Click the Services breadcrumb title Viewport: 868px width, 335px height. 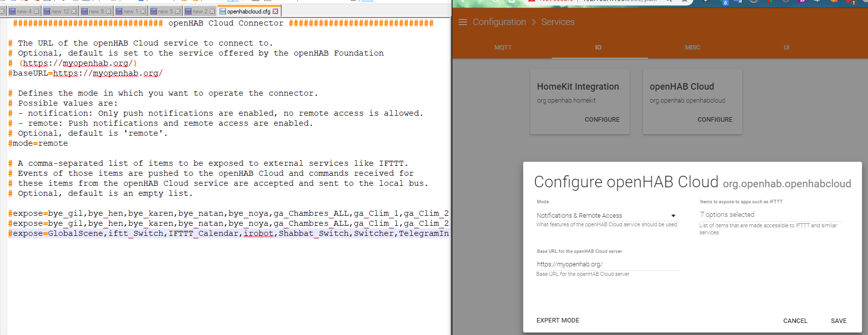(x=558, y=22)
